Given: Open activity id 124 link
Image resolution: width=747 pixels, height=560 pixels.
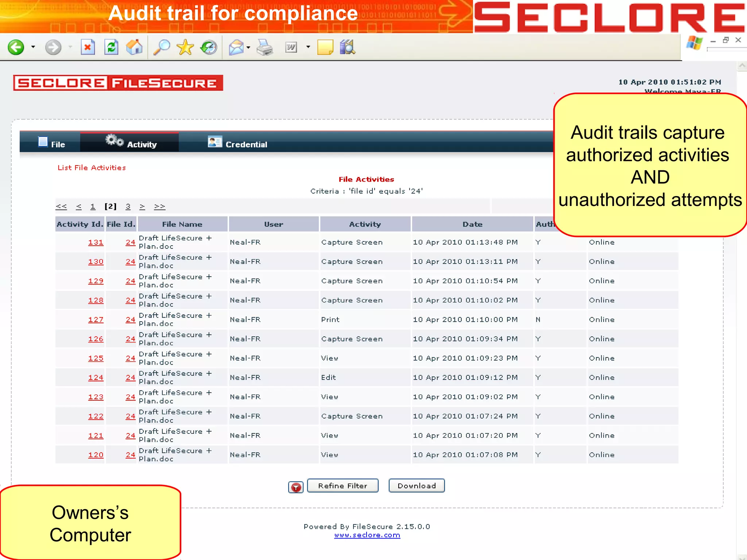Looking at the screenshot, I should [96, 378].
